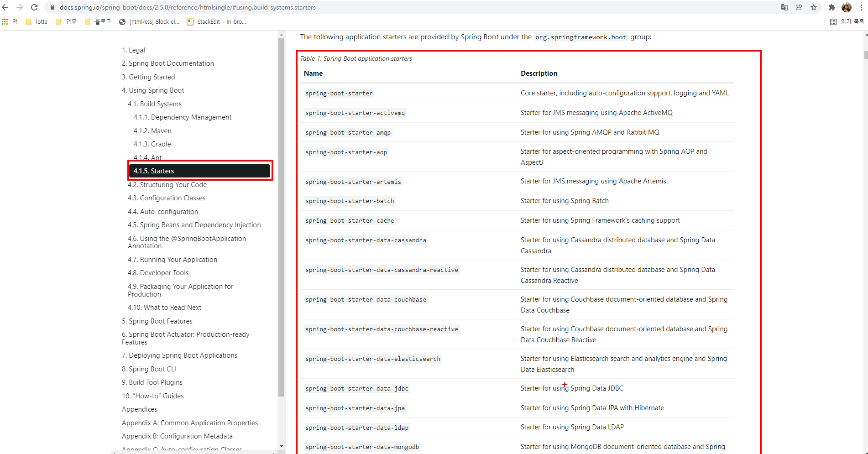The width and height of the screenshot is (868, 454).
Task: Open Chrome three-dot menu
Action: tap(861, 7)
